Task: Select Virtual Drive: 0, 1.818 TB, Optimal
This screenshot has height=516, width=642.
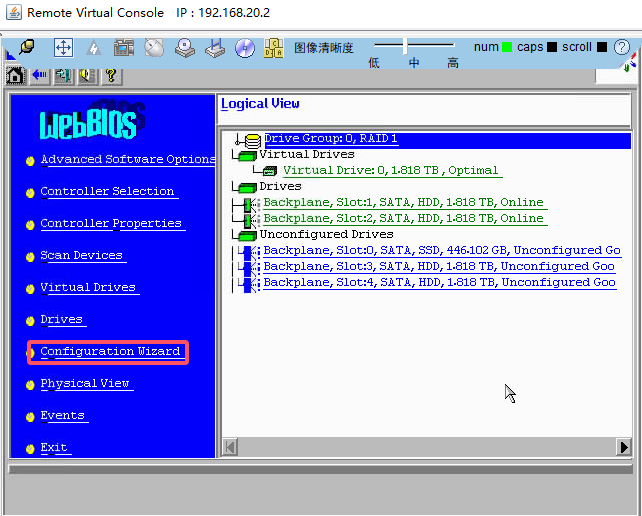Action: 392,170
